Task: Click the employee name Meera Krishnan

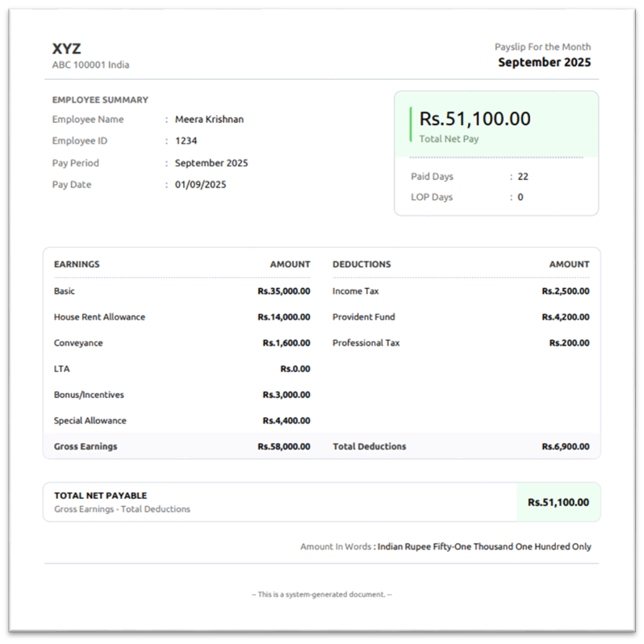Action: pyautogui.click(x=209, y=119)
